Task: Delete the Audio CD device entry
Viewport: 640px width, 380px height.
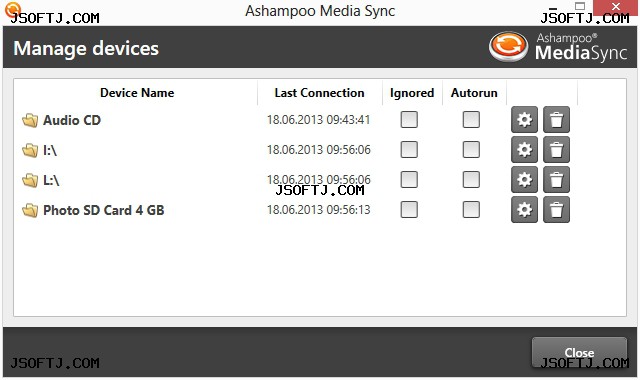Action: pos(556,120)
